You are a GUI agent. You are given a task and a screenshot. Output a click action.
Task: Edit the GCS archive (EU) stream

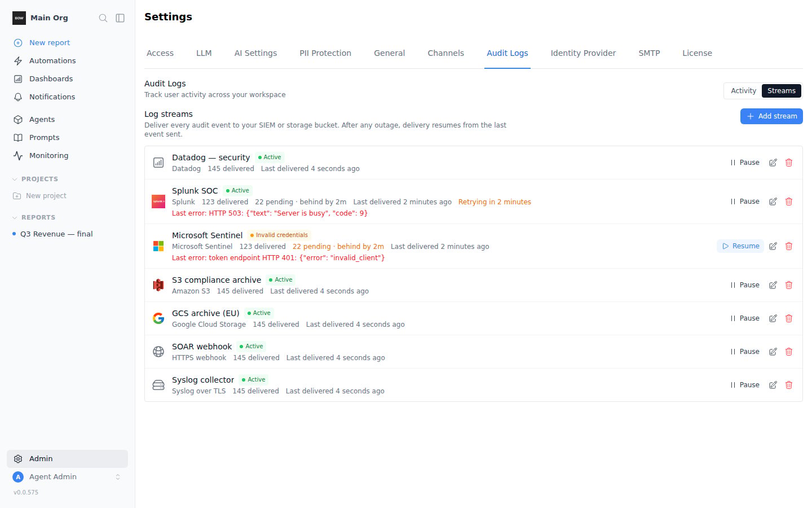(773, 318)
